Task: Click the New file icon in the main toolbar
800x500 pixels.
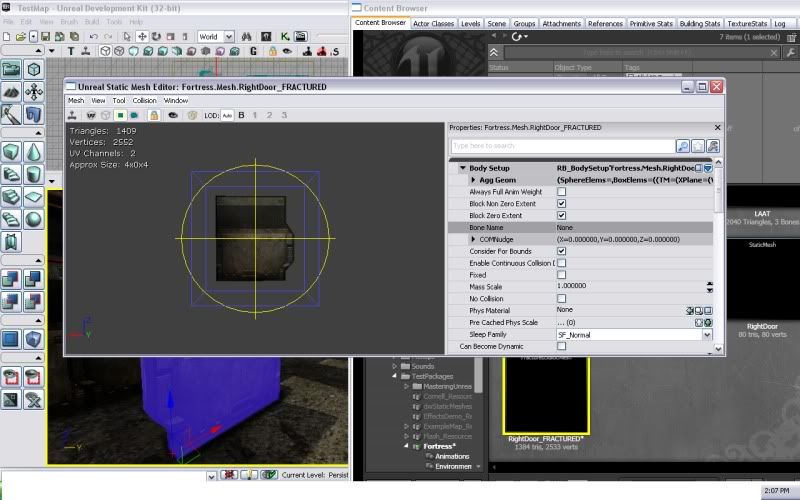Action: [7, 37]
